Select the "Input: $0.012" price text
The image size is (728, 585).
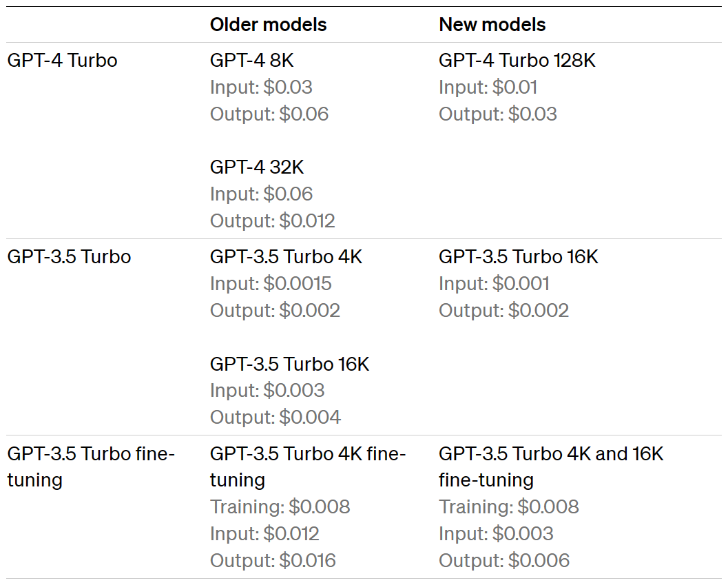pyautogui.click(x=264, y=534)
